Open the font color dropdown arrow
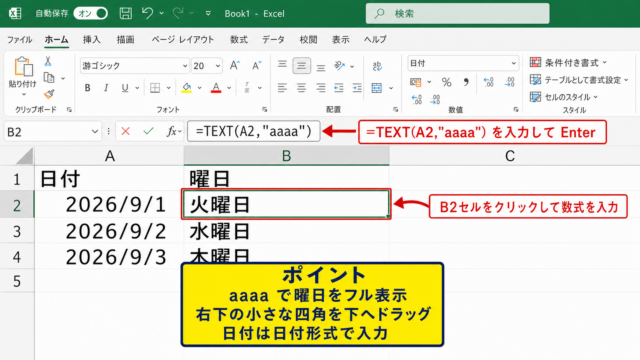Screen dimensions: 640x360 [x=229, y=88]
